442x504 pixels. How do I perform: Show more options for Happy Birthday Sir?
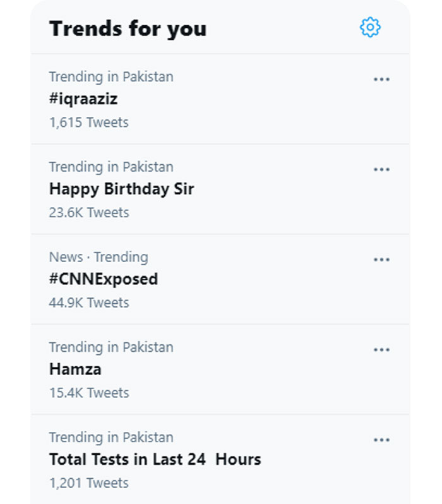pos(381,170)
